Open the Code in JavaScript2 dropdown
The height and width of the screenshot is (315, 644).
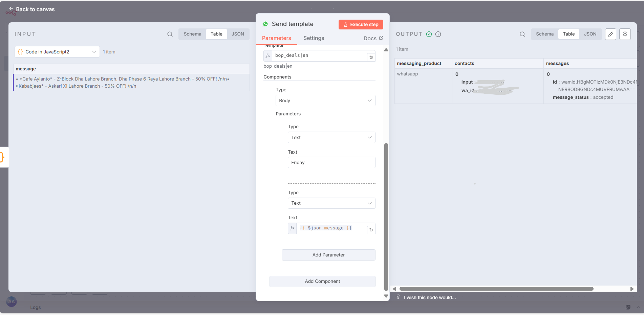tap(57, 52)
